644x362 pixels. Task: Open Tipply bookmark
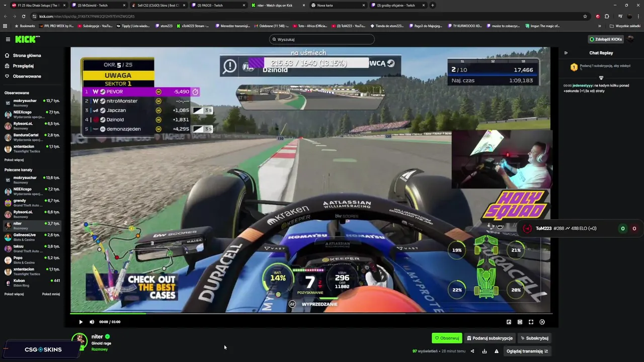[133, 26]
